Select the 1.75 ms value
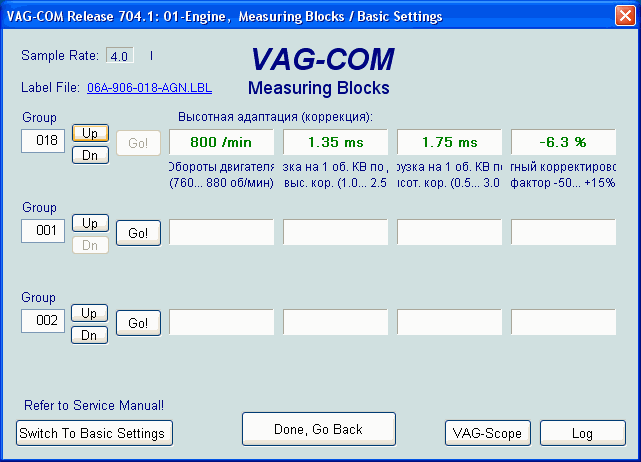Screen dimensions: 641x462 click(x=449, y=142)
